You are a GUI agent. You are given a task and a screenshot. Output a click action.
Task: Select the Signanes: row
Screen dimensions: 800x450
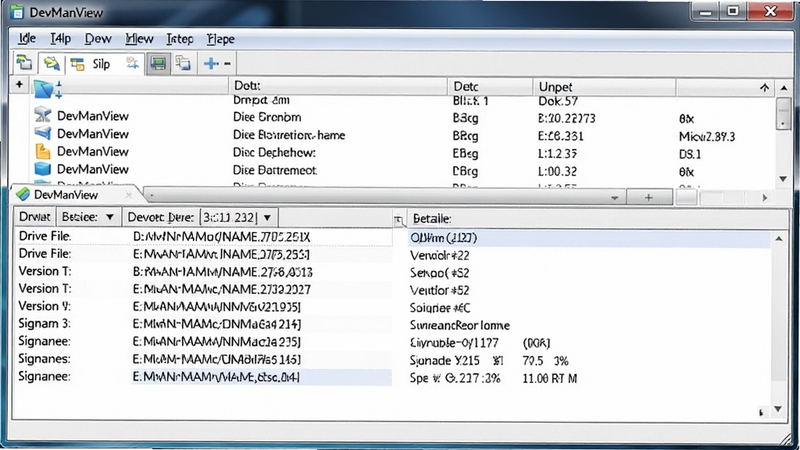(204, 359)
